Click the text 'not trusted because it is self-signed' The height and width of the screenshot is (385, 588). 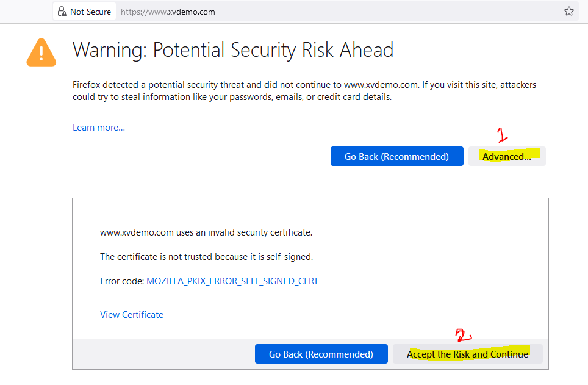click(240, 257)
